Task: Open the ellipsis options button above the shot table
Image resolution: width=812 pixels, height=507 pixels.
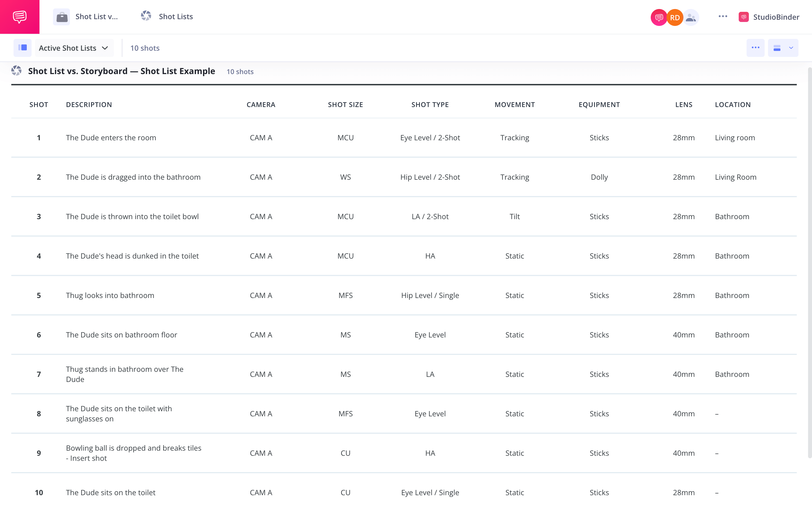Action: coord(756,48)
